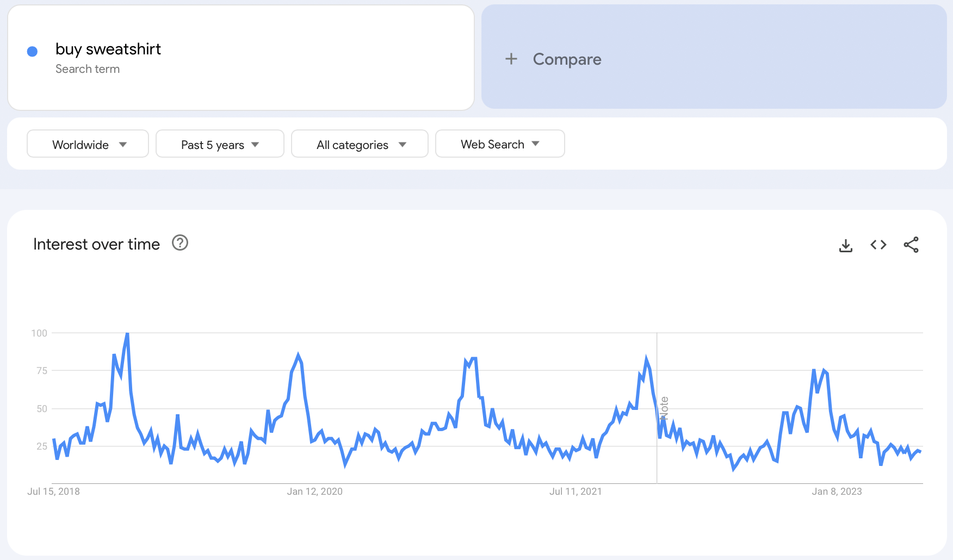Click the Search term subtitle text
This screenshot has height=560, width=953.
point(88,69)
